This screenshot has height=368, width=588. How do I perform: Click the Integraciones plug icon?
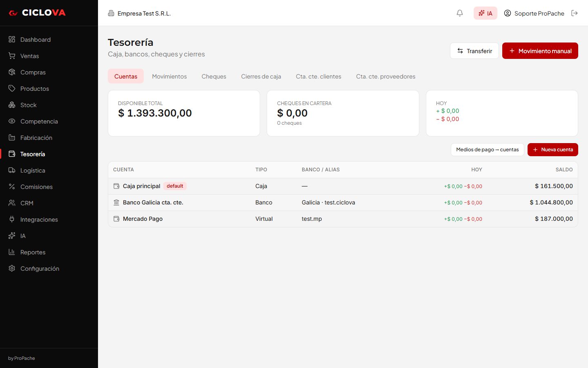click(x=12, y=219)
